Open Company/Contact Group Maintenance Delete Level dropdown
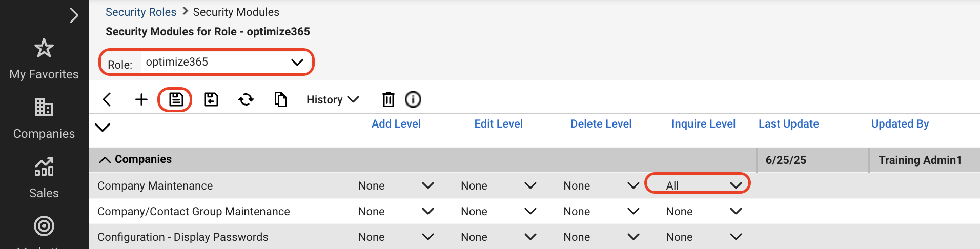 (x=601, y=211)
